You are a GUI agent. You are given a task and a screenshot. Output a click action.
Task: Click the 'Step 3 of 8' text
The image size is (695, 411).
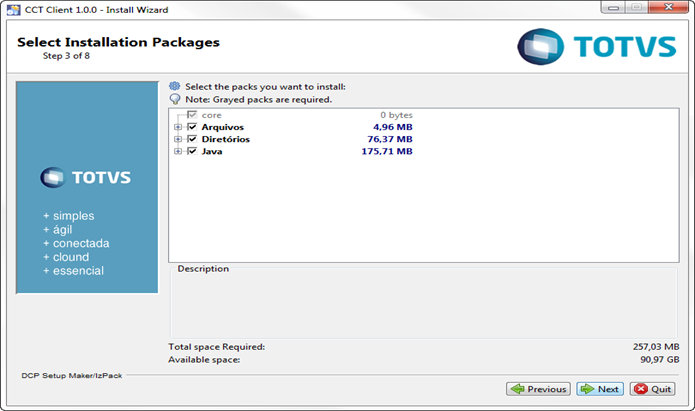point(66,56)
